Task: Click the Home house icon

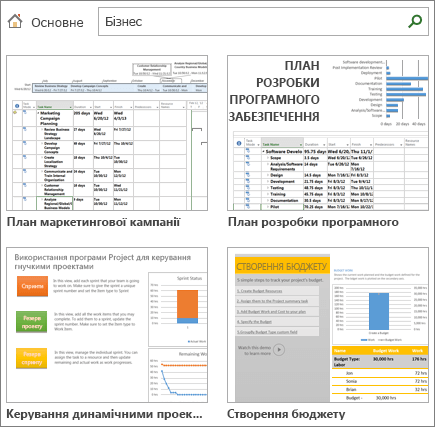Action: coord(15,21)
